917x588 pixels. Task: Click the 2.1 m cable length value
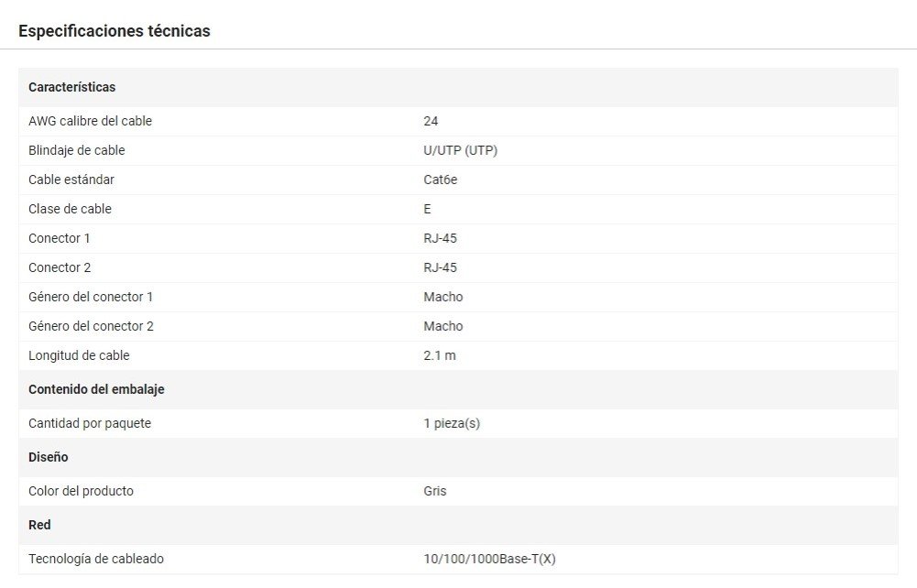(x=439, y=355)
